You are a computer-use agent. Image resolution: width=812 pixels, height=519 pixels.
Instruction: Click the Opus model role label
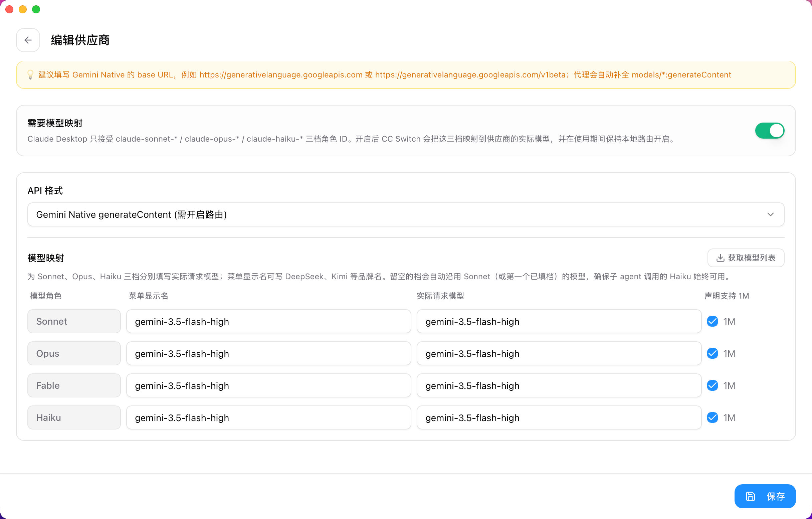point(74,353)
